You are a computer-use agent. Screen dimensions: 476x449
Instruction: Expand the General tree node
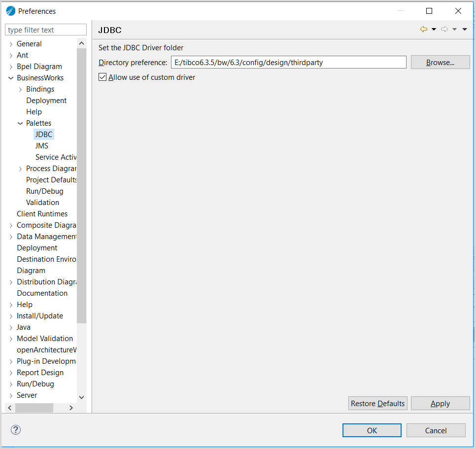[x=11, y=44]
